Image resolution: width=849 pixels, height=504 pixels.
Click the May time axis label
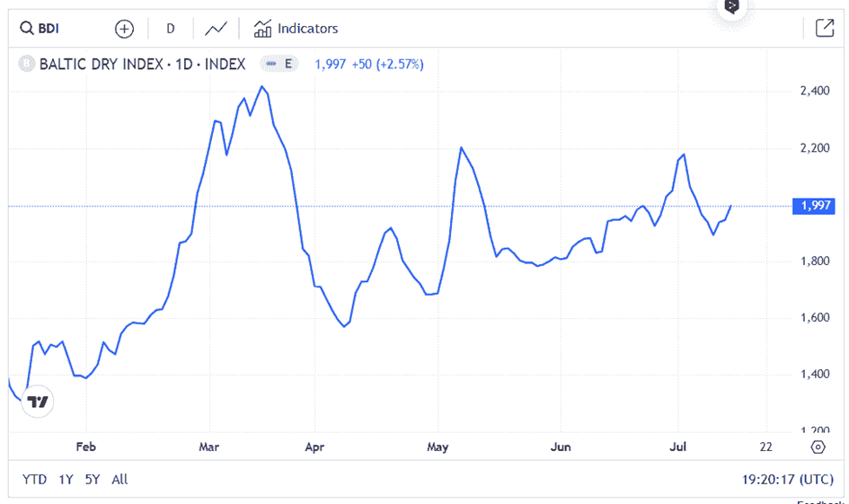438,447
